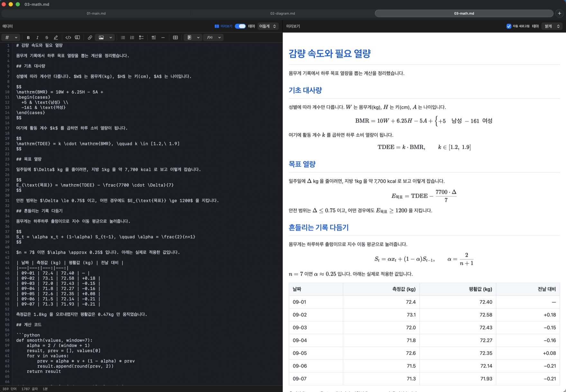Click the 'def smooth(values, window=7):' editor line
566x392 pixels.
(54, 340)
